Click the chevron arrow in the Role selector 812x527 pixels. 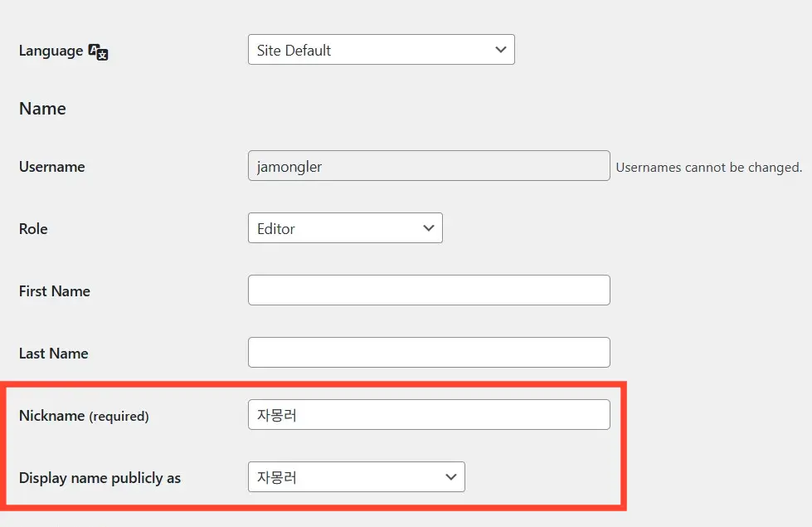click(x=429, y=228)
